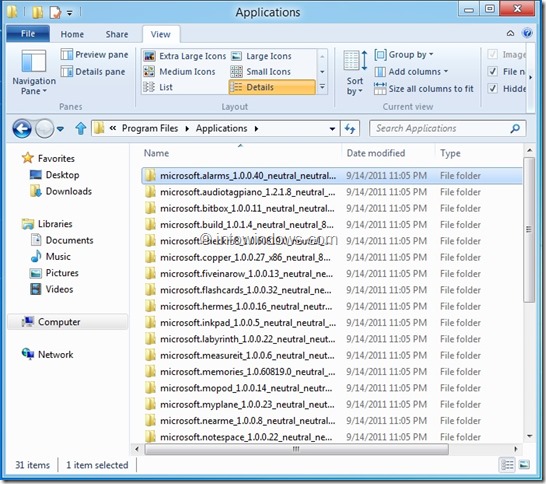546x484 pixels.
Task: Click the search magnifier icon
Action: [x=515, y=128]
